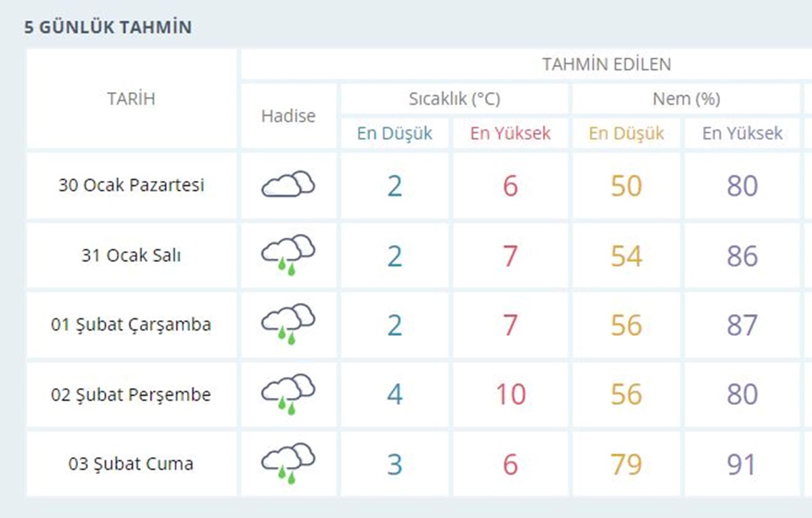Select the 02 Şubat Perşembe date cell
This screenshot has width=812, height=518.
click(x=131, y=394)
